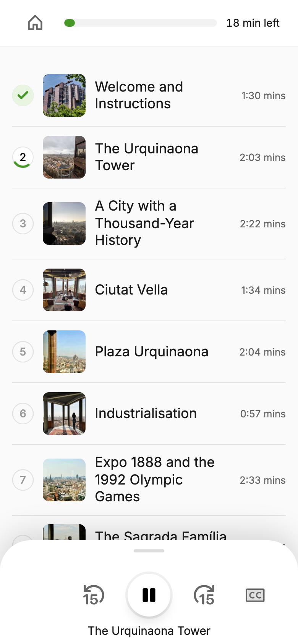Click the green checkmark for Welcome track

23,95
